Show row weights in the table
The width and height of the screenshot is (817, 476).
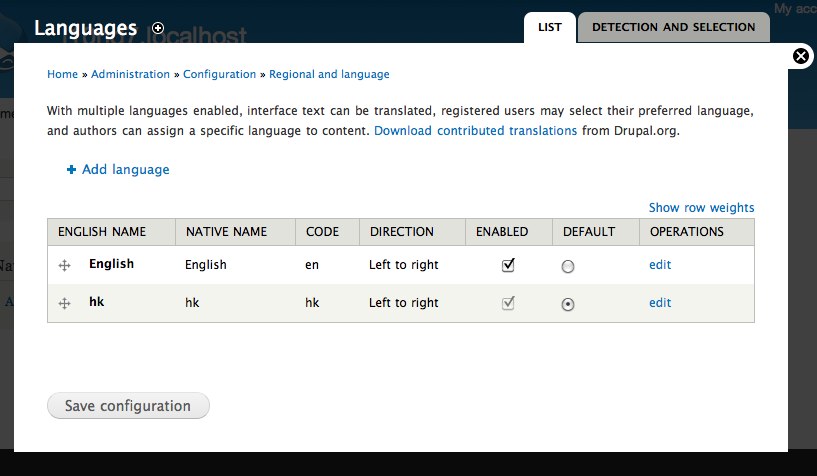(x=701, y=208)
